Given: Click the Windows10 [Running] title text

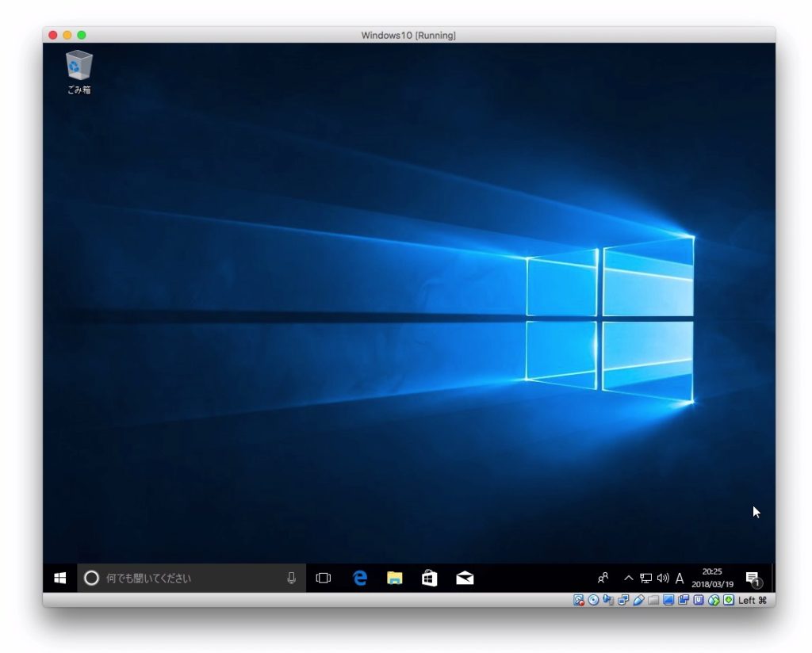Looking at the screenshot, I should tap(408, 35).
